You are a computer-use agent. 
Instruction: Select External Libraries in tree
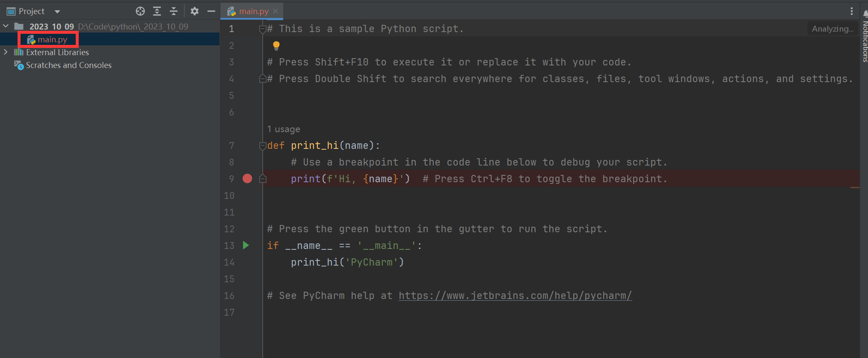pyautogui.click(x=57, y=52)
